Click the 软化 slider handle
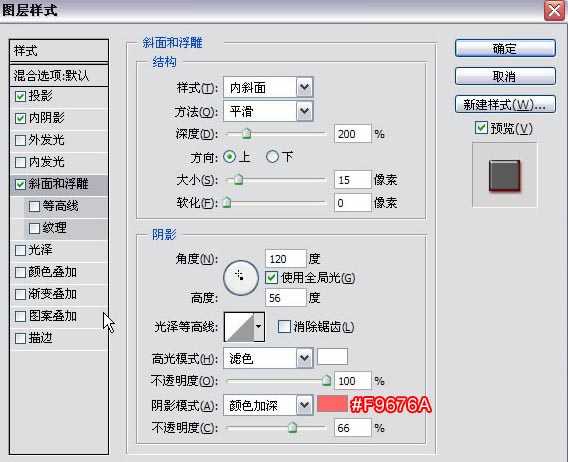 point(227,202)
